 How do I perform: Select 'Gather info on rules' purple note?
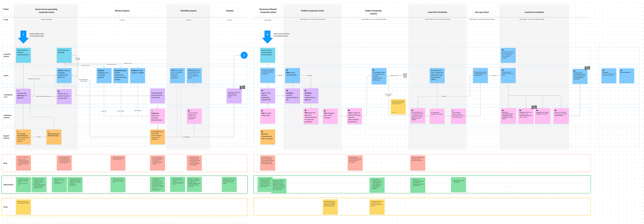click(x=64, y=96)
